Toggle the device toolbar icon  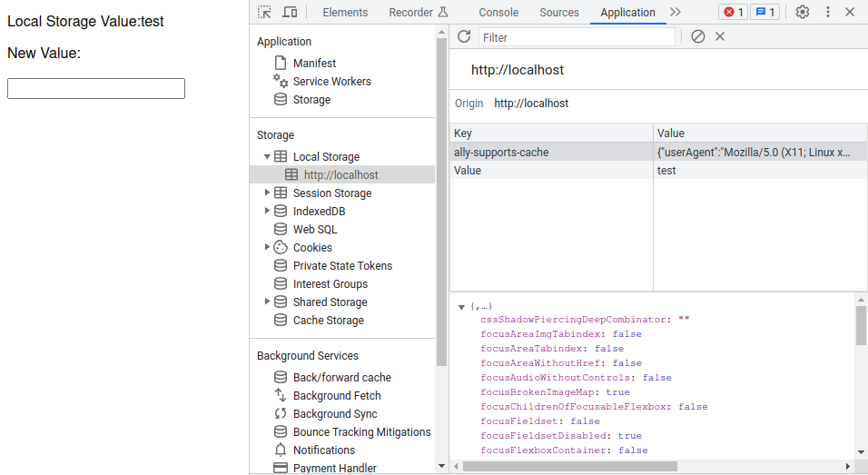(x=290, y=12)
